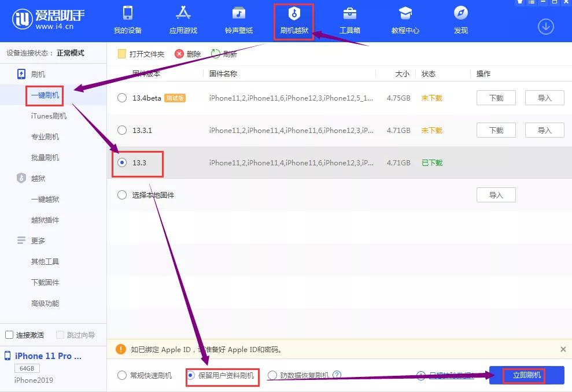Dismiss the Apple ID warning banner
The width and height of the screenshot is (572, 392).
click(x=563, y=349)
